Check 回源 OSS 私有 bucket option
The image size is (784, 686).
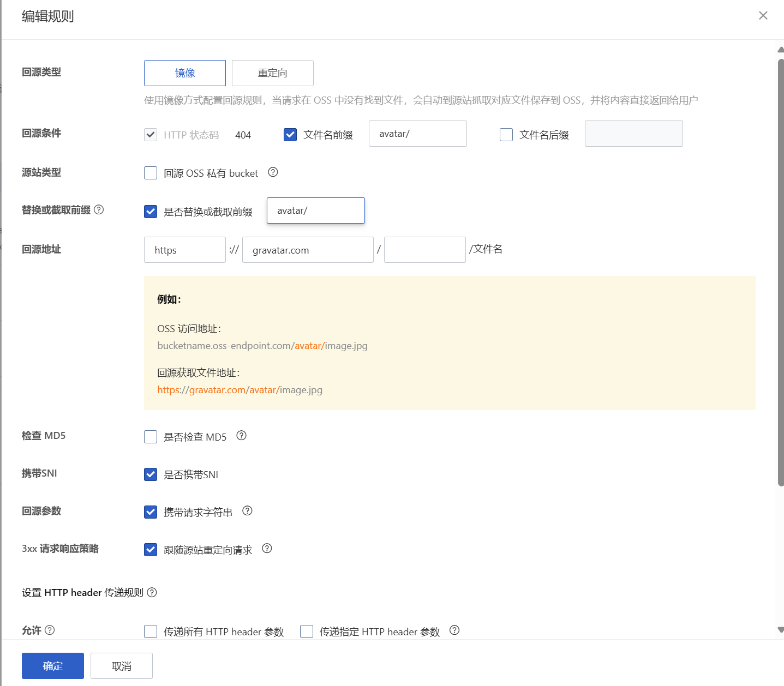[x=151, y=173]
